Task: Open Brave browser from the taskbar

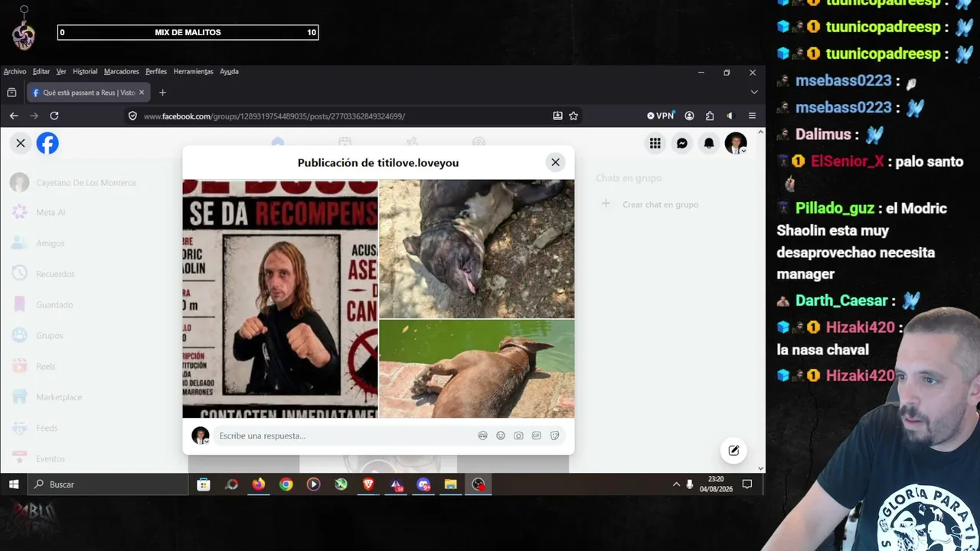Action: (x=368, y=484)
